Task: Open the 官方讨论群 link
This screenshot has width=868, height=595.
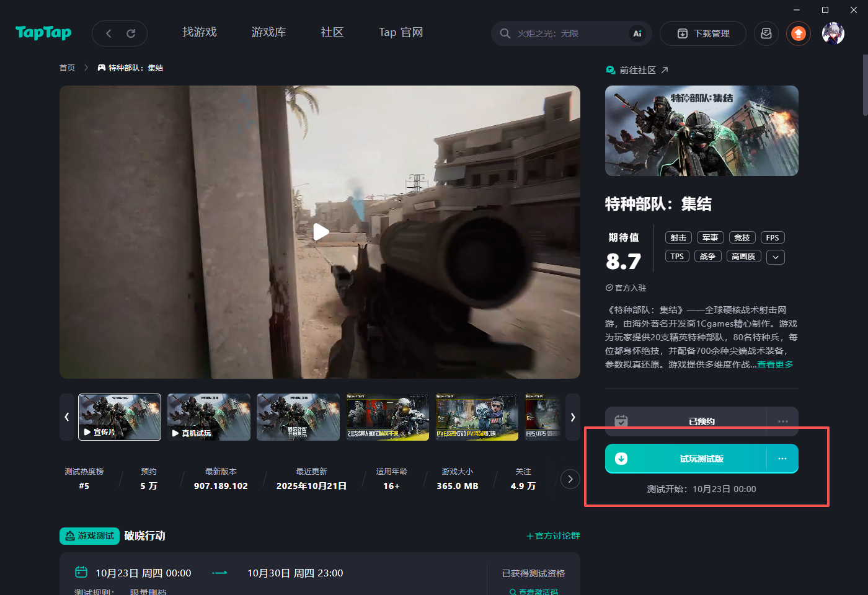Action: tap(554, 535)
